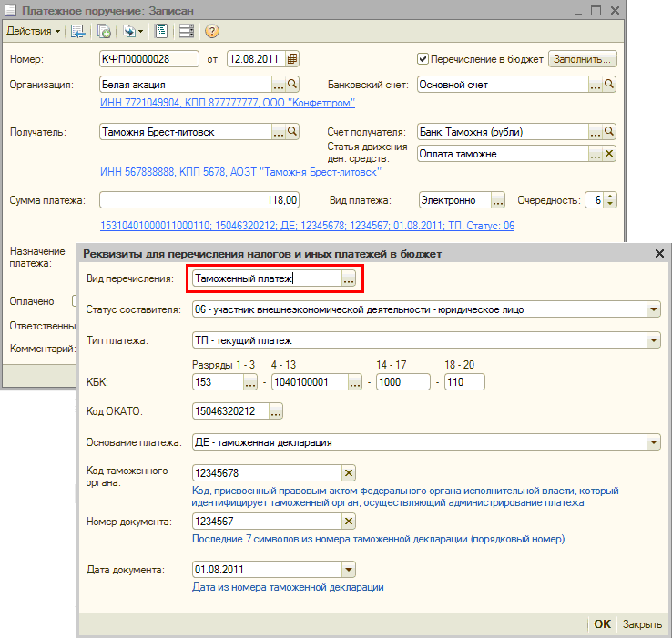This screenshot has width=672, height=638.
Task: Clear Оплата таможне field with X
Action: (x=608, y=154)
